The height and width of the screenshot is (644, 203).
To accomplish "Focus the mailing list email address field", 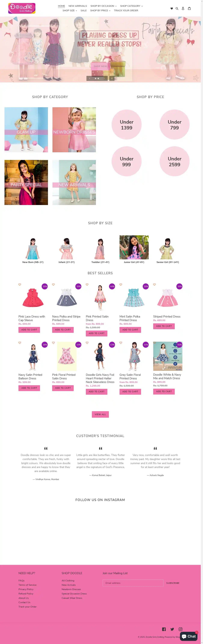I will click(133, 583).
